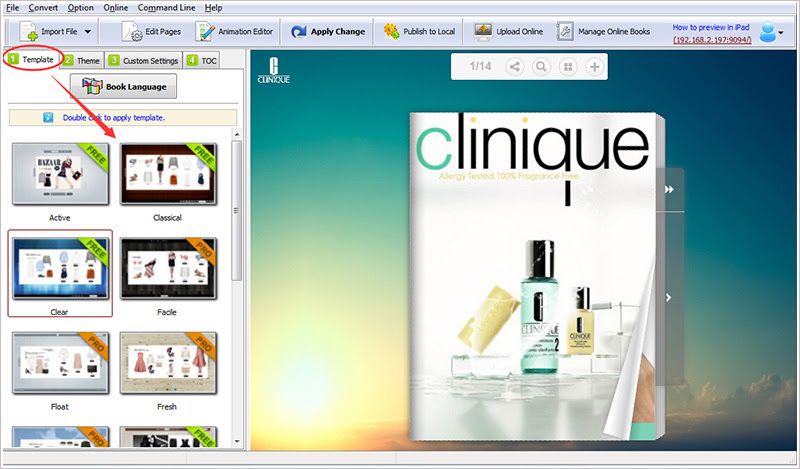This screenshot has width=800, height=469.
Task: Open the Command Line menu
Action: [x=166, y=8]
